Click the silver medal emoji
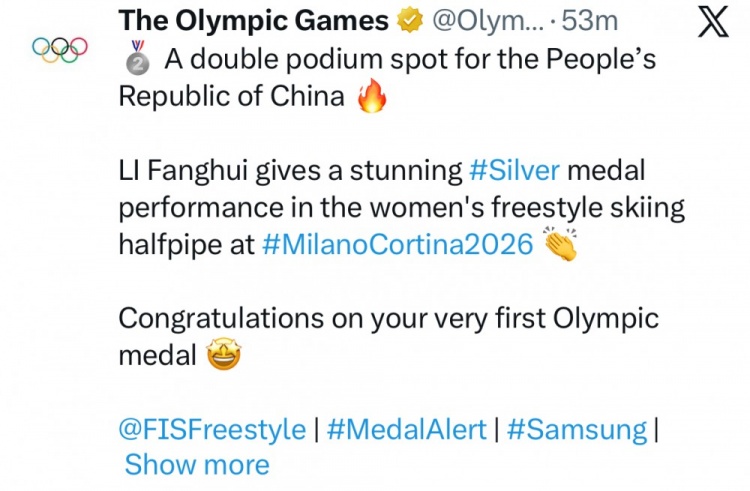750x491 pixels. click(135, 61)
